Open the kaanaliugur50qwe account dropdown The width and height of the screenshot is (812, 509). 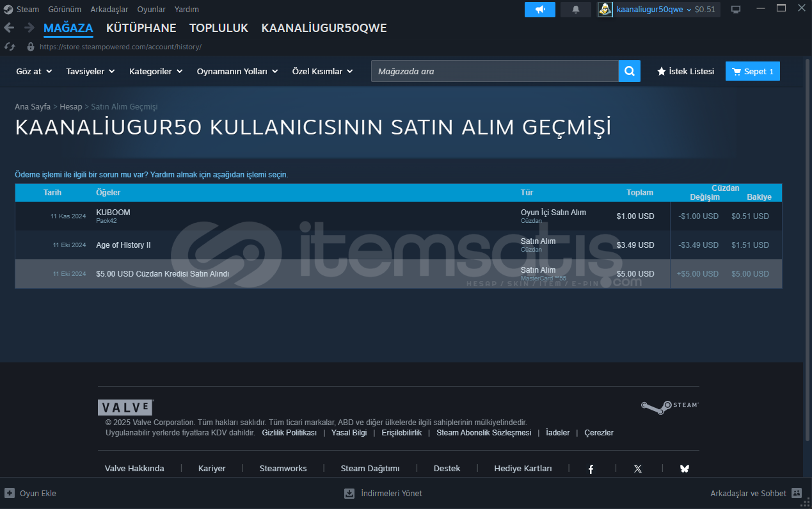coord(653,10)
